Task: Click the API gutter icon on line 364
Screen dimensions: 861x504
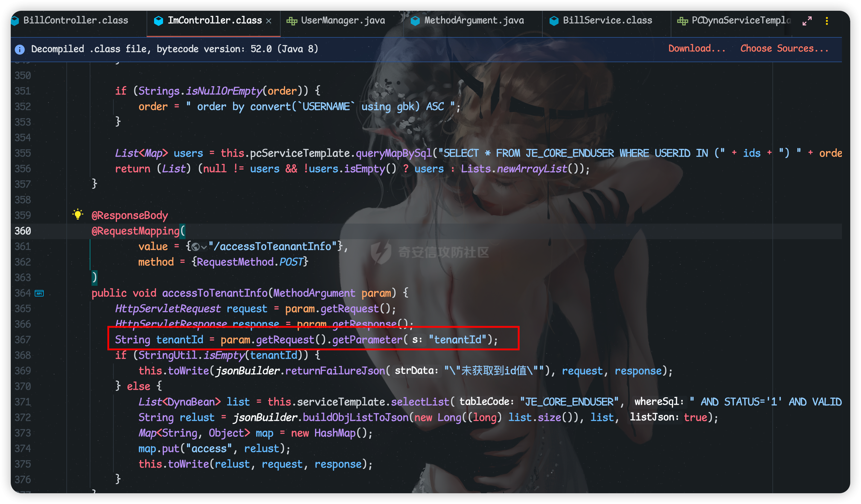Action: (x=39, y=293)
